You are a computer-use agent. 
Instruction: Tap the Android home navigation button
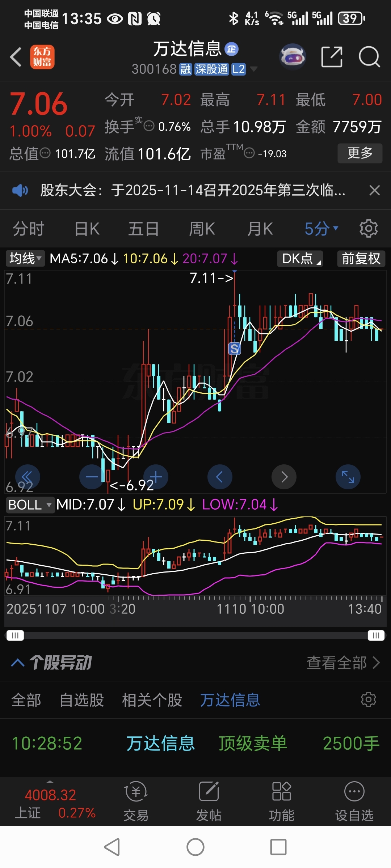pos(195,847)
